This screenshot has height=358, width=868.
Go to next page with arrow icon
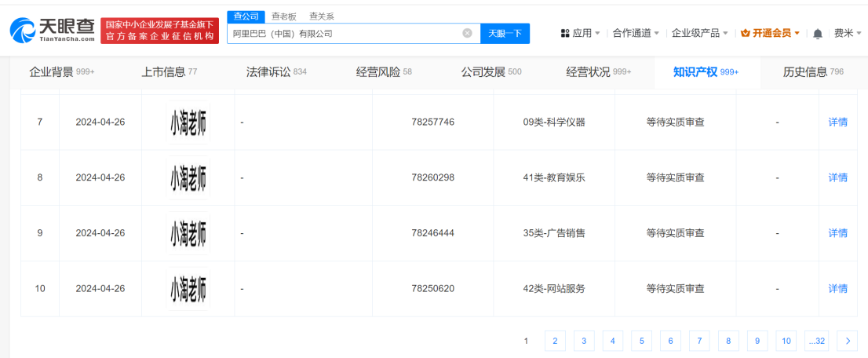click(847, 341)
